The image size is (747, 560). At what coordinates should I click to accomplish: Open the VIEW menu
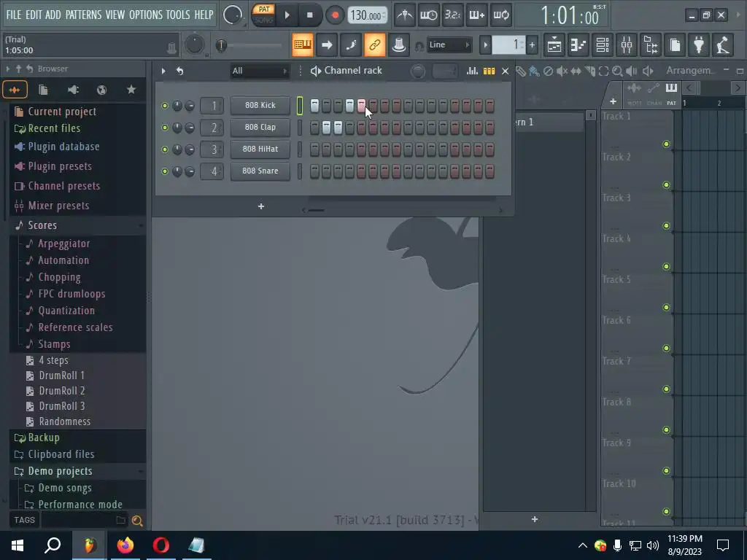tap(115, 15)
